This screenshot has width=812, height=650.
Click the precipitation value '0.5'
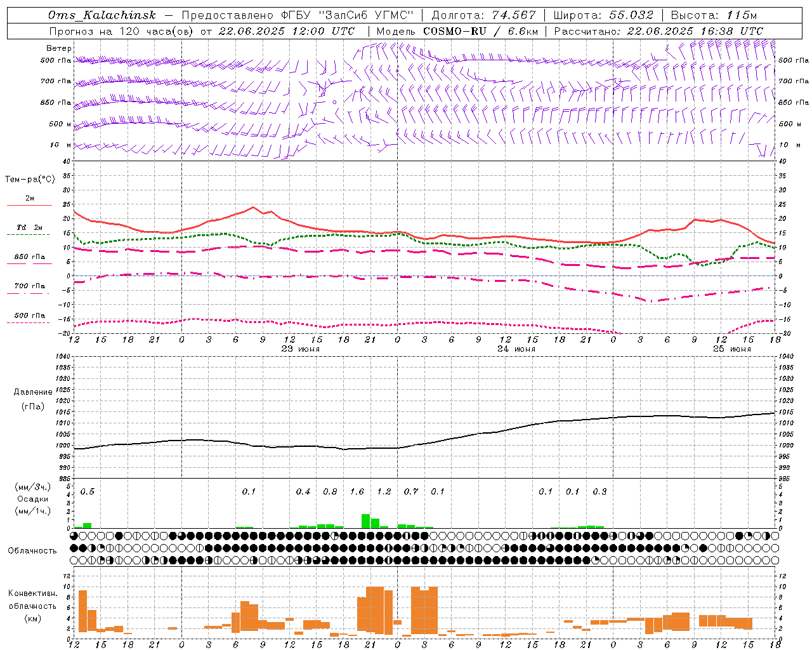(x=88, y=492)
